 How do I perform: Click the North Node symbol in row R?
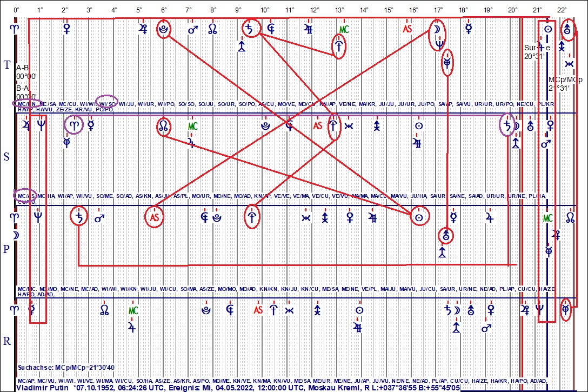click(105, 310)
